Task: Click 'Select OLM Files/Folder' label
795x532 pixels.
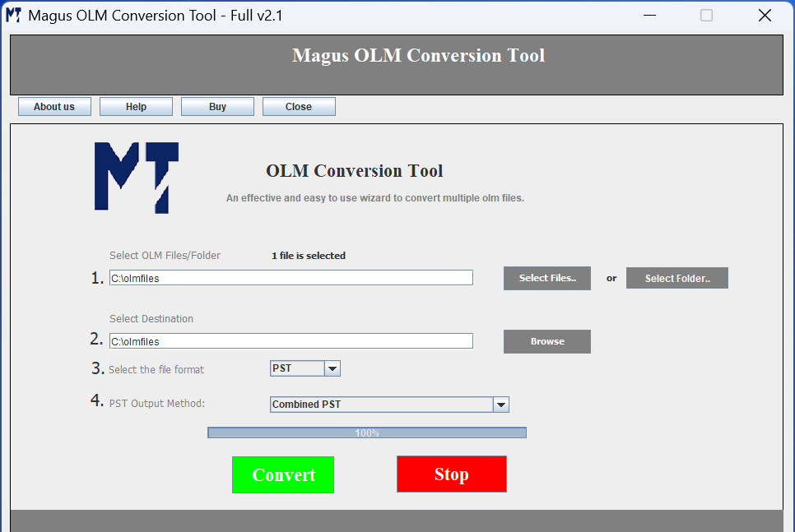Action: (x=165, y=256)
